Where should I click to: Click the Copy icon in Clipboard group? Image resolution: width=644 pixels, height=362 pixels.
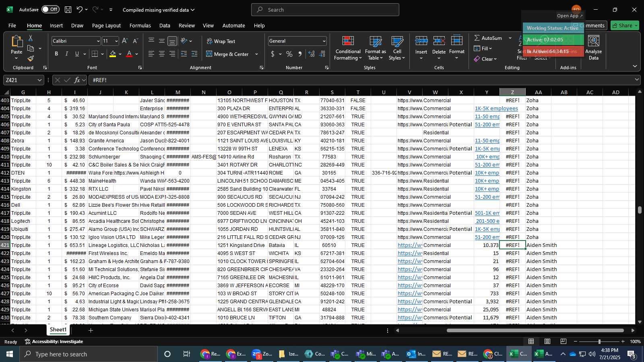coord(31,49)
